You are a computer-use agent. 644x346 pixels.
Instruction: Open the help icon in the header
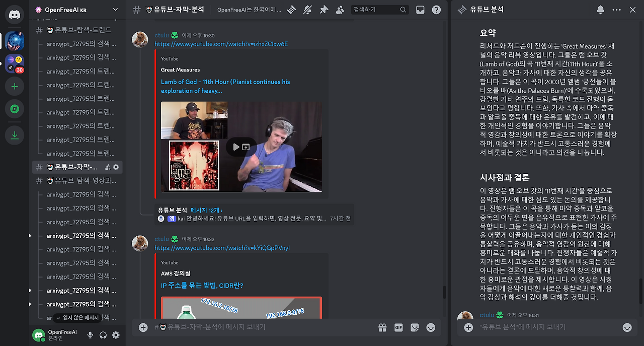[x=436, y=9]
